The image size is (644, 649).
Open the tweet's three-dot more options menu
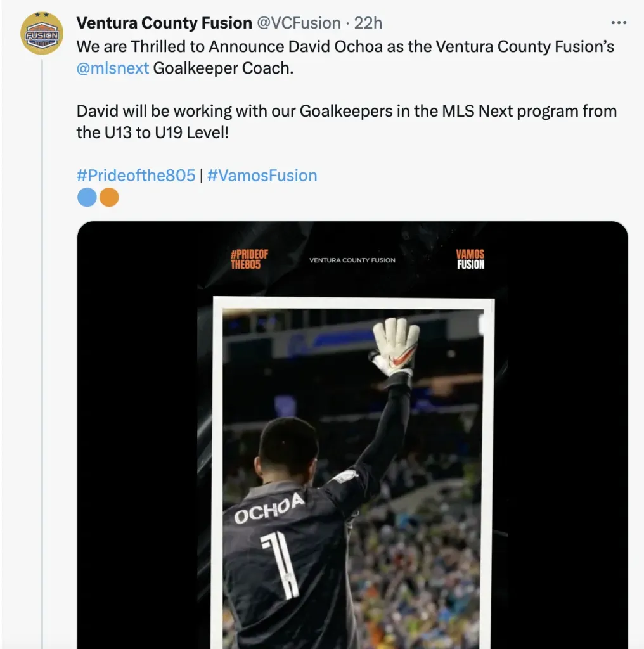618,23
